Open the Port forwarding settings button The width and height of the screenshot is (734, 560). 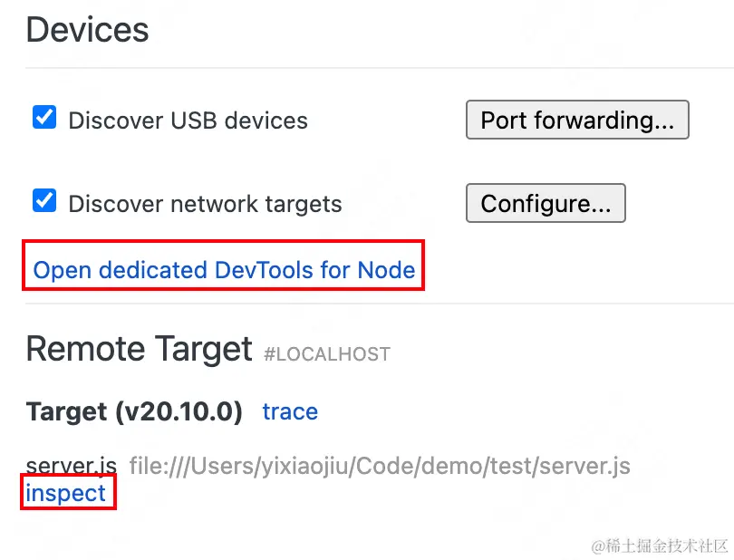(577, 121)
